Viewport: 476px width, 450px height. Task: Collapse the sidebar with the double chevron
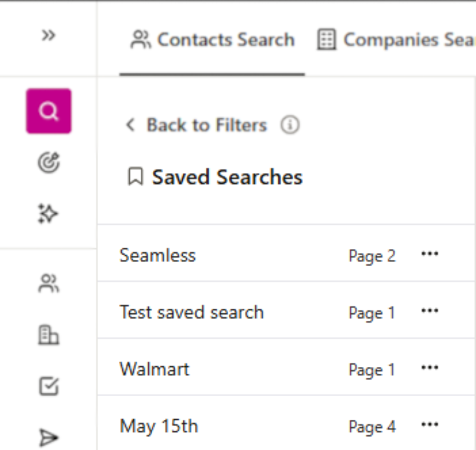(49, 36)
